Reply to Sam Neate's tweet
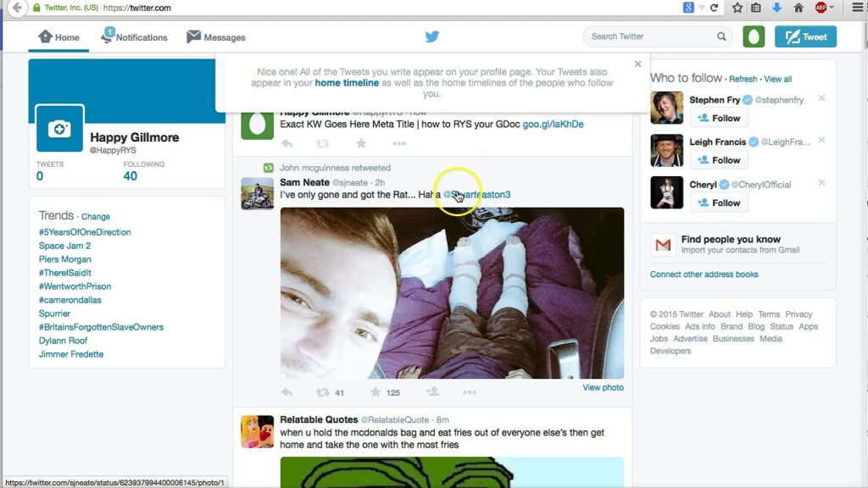Viewport: 868px width, 488px height. tap(287, 391)
